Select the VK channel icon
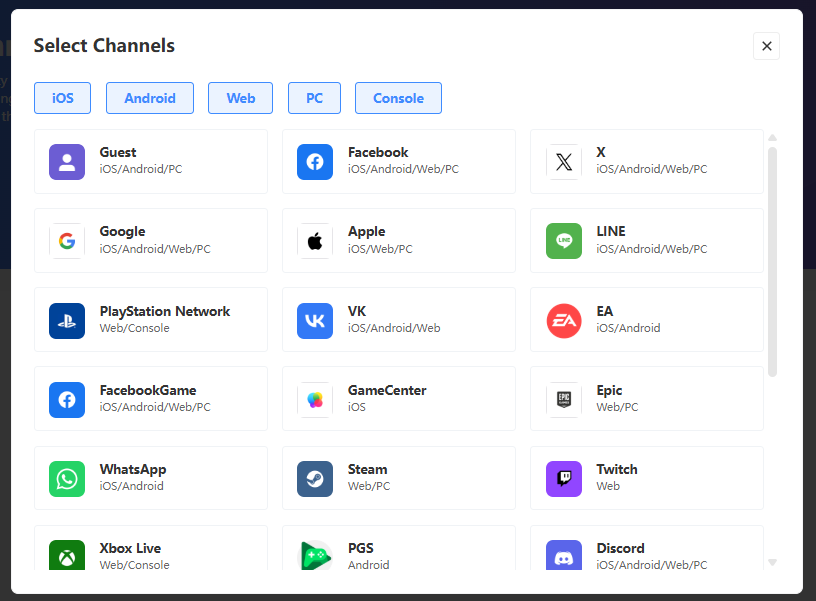This screenshot has height=601, width=816. tap(315, 319)
